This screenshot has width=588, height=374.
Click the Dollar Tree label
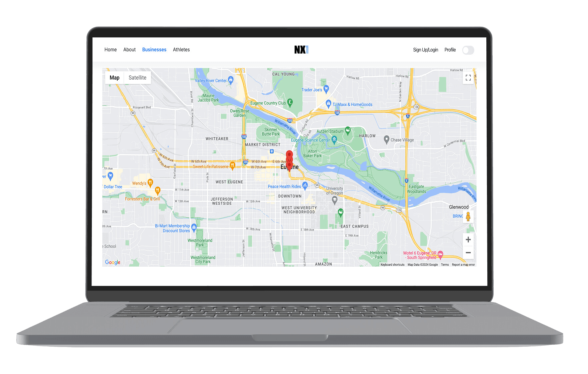[113, 187]
